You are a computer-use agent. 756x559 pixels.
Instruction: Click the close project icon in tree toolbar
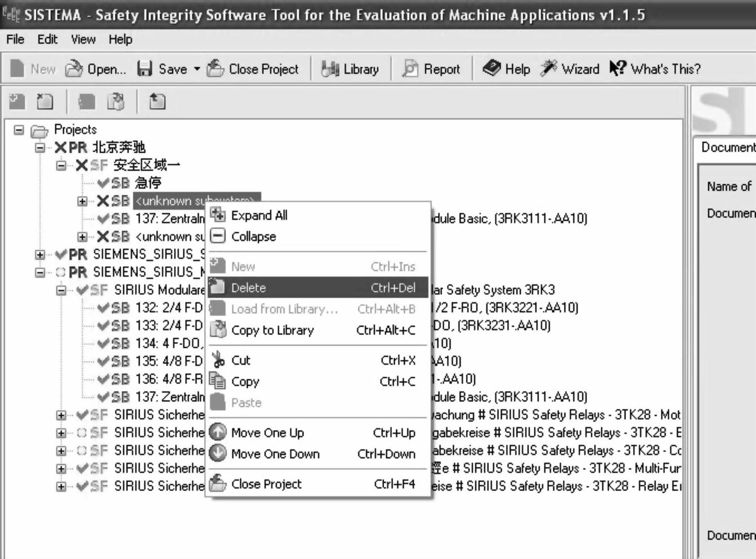click(x=157, y=101)
